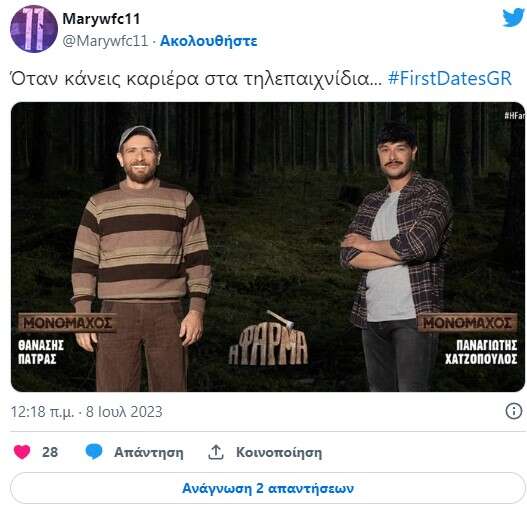This screenshot has width=527, height=513.
Task: Click the Η ΦΑΡΜΑ logo in the image
Action: click(x=268, y=340)
